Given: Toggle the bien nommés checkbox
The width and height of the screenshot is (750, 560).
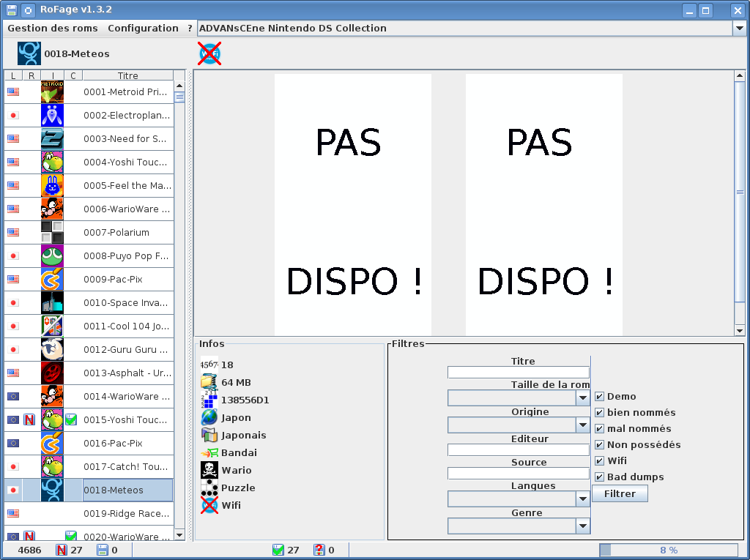Looking at the screenshot, I should (599, 413).
